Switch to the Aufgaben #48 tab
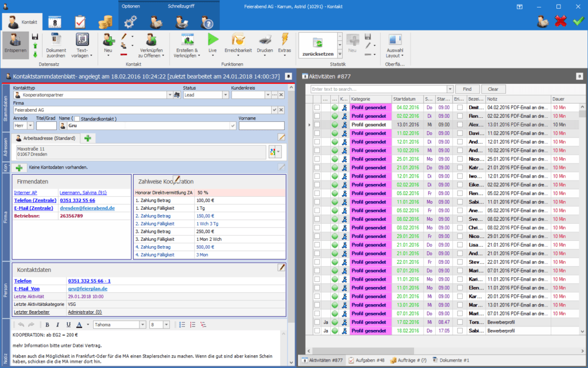Viewport: 588px width, 368px height. pyautogui.click(x=367, y=360)
